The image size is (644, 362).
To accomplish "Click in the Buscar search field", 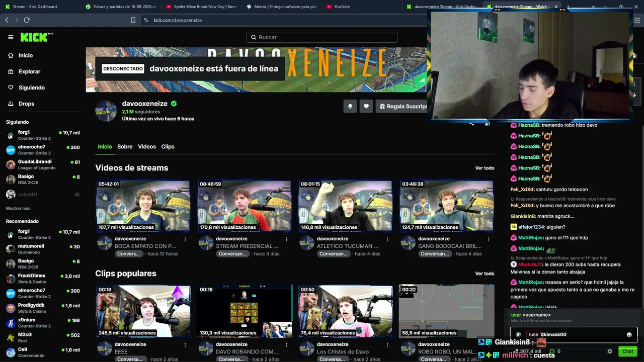I will 322,37.
